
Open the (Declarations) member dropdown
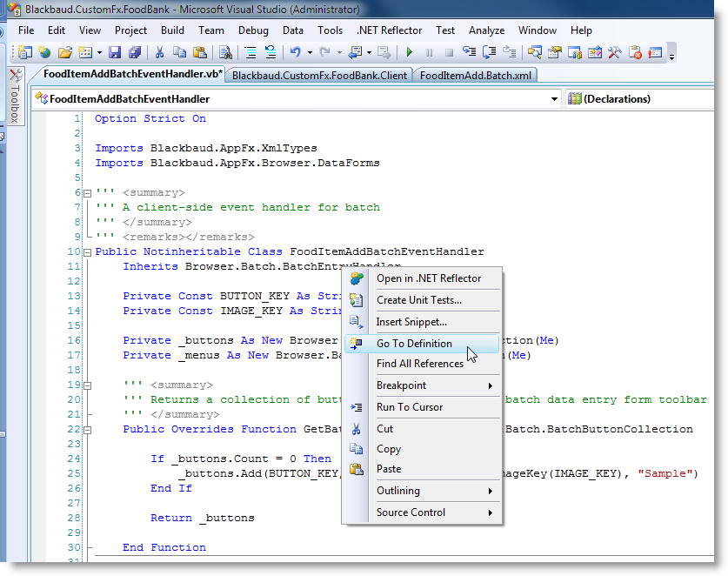coord(641,99)
